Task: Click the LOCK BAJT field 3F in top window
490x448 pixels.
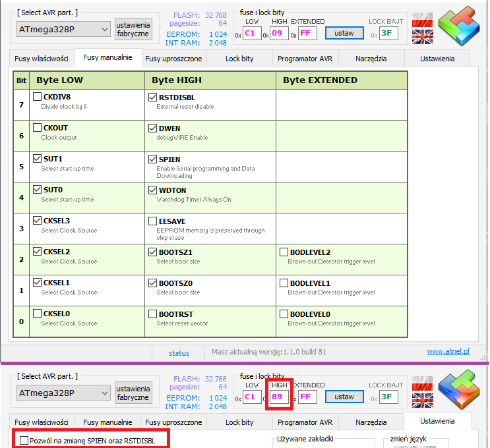Action: coord(388,33)
